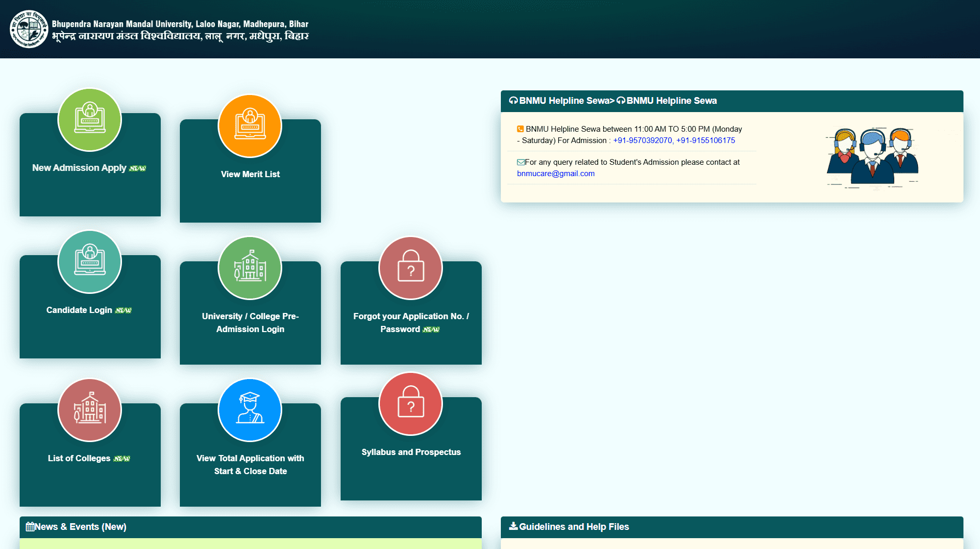Open University / College Pre-Admission Login
Screen dimensions: 980x549
250,323
